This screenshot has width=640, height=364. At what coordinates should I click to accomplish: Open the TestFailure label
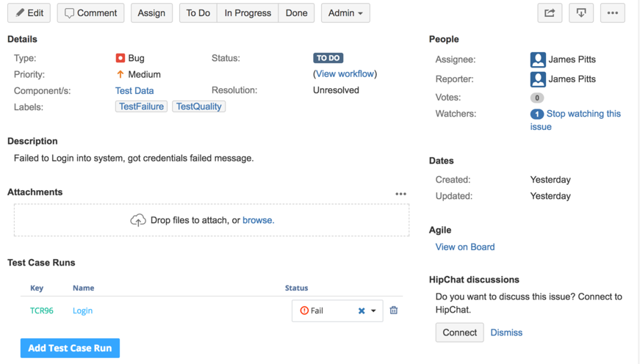(x=141, y=106)
